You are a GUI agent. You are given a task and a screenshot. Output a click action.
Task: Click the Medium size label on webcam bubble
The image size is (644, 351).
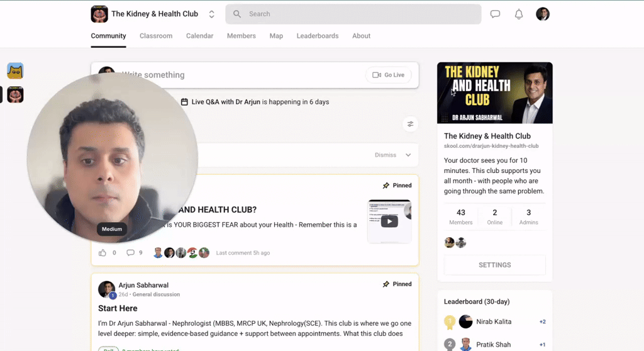112,230
